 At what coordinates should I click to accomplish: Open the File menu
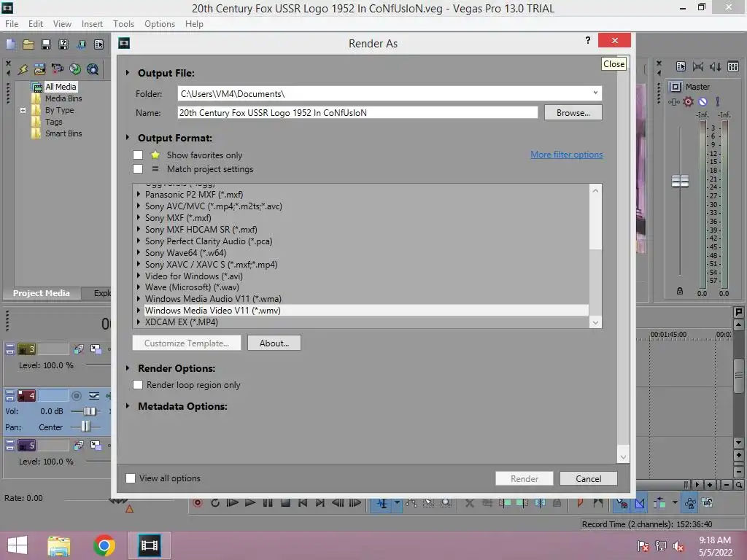[12, 24]
